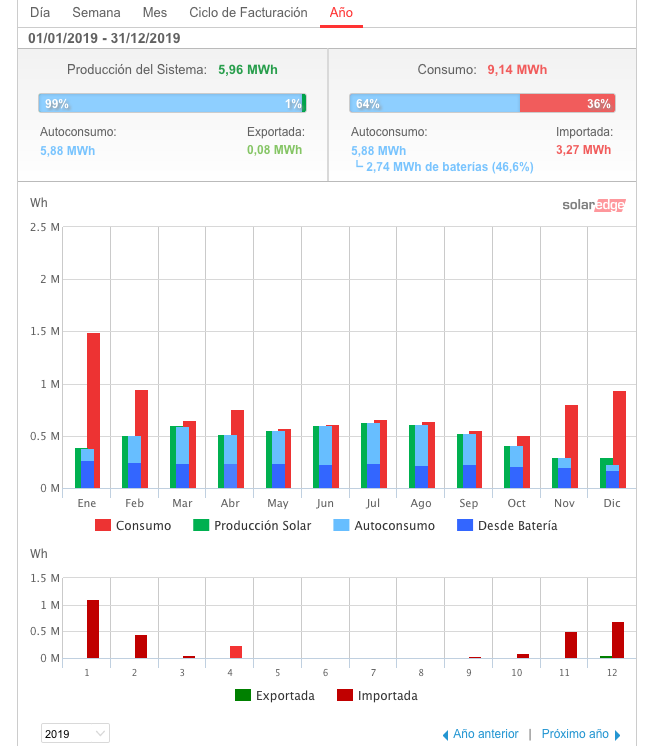649x746 pixels.
Task: Click the Dic axis label
Action: (x=612, y=503)
